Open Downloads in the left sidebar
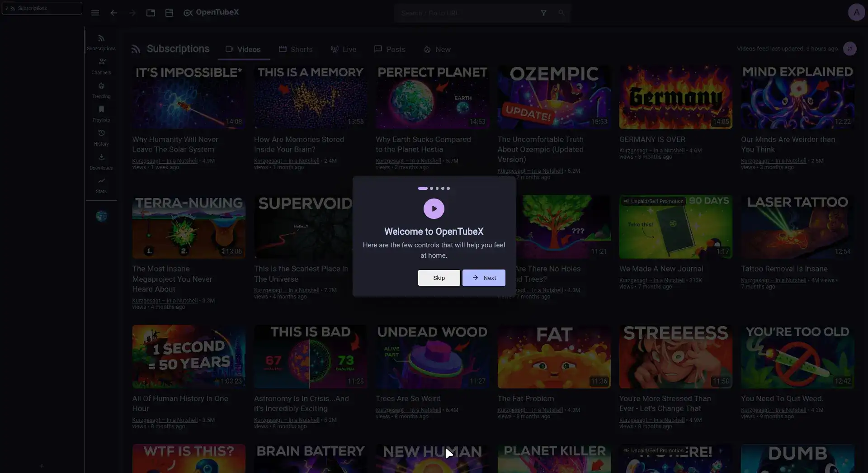868x473 pixels. click(x=101, y=162)
